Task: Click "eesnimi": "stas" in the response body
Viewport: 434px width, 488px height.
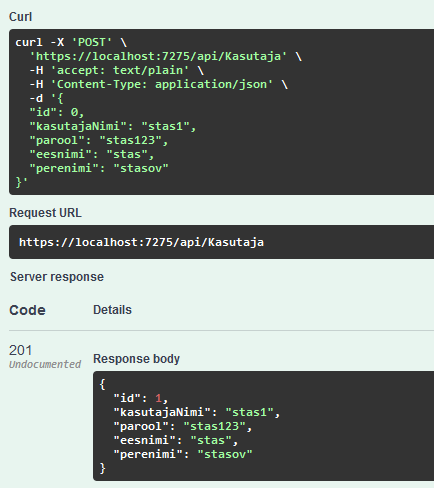Action: tap(176, 440)
